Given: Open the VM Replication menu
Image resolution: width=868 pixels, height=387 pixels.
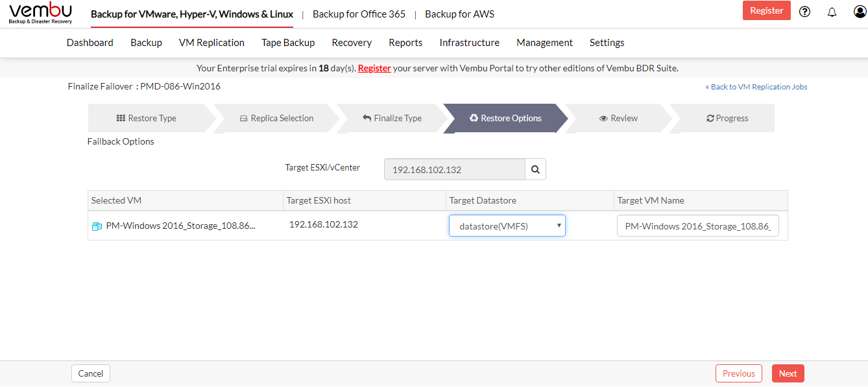Looking at the screenshot, I should click(x=211, y=43).
